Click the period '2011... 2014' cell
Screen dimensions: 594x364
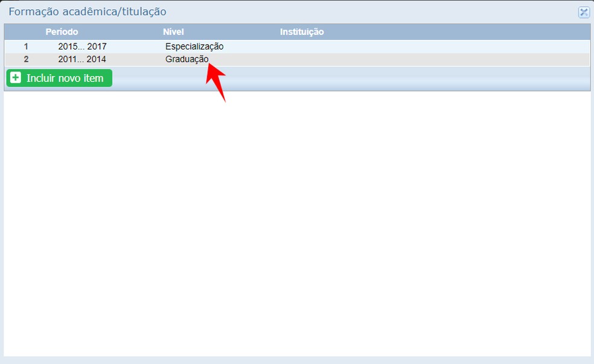(x=82, y=59)
